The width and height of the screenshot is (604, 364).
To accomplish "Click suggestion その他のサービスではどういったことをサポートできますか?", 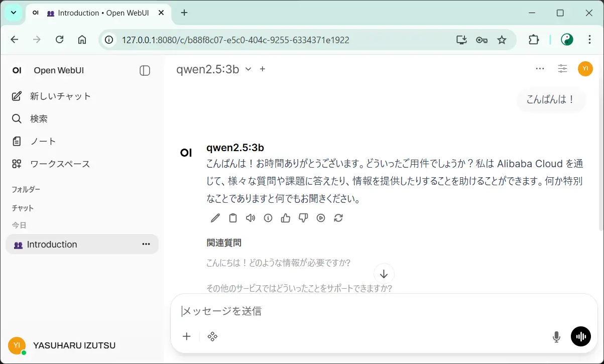I will pyautogui.click(x=299, y=288).
